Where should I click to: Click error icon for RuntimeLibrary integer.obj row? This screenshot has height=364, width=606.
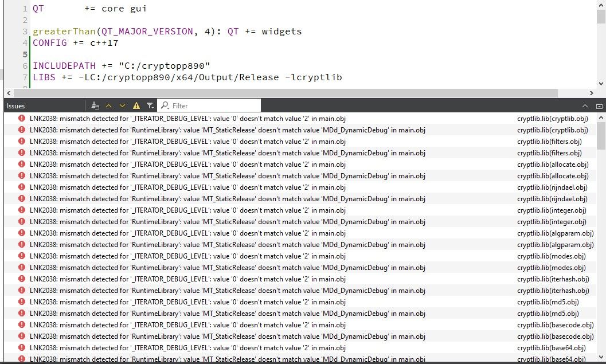pos(22,221)
